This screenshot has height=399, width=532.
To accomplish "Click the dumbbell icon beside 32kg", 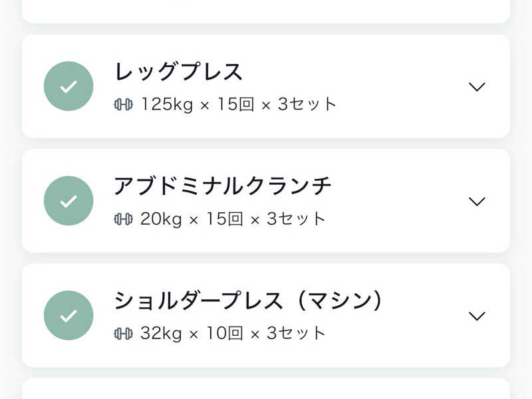I will pyautogui.click(x=123, y=333).
